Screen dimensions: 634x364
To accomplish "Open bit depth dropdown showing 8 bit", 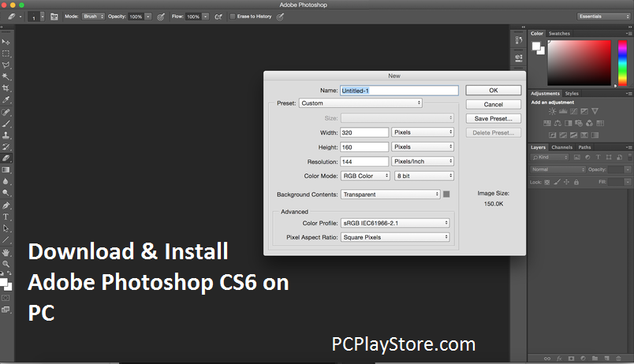I will pos(424,176).
